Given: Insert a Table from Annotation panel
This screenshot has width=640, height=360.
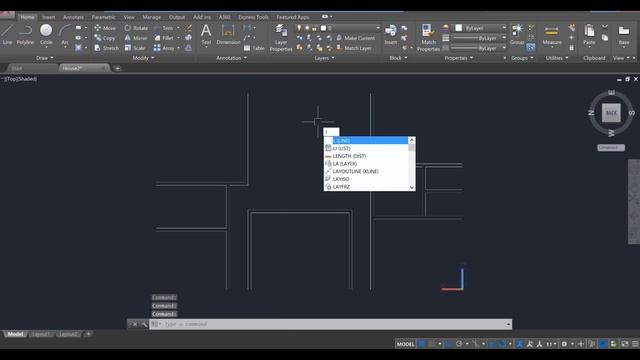Looking at the screenshot, I should point(254,48).
